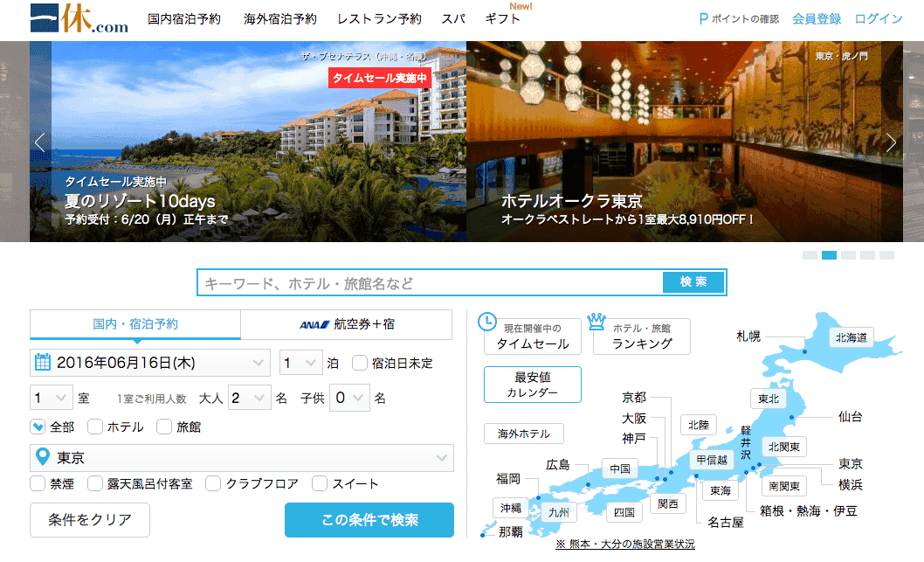Click the calendar icon beside check-in date

click(43, 362)
